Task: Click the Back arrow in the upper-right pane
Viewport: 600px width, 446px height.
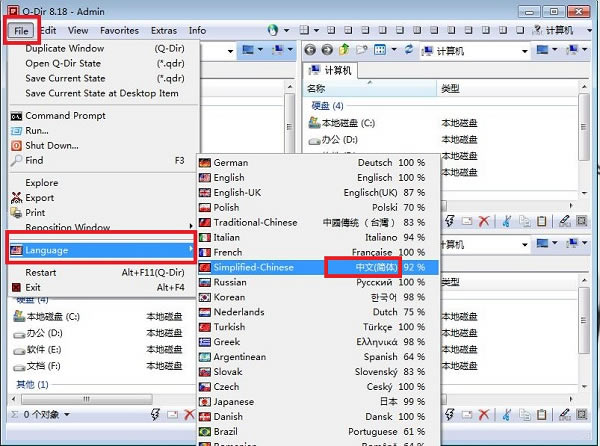Action: tap(310, 49)
